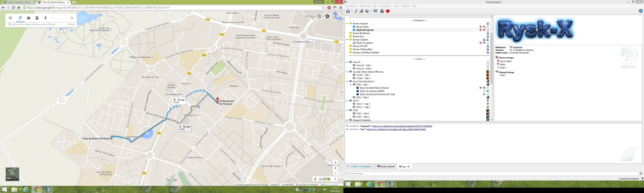Select the route via Chemin du Bassin
Viewport: 644px width, 193px height.
point(41,24)
